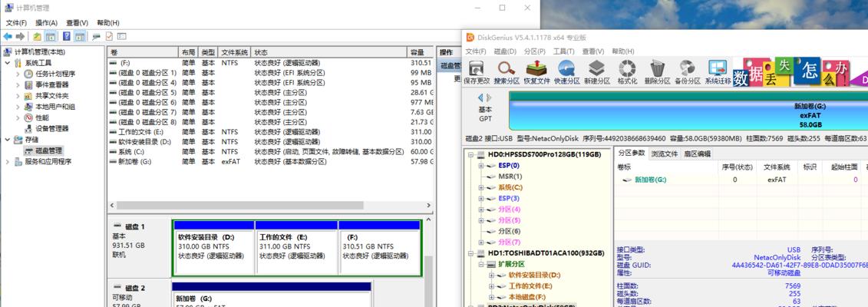Image resolution: width=868 pixels, height=307 pixels.
Task: Click the checkmark document icon in Computer Management toolbar
Action: (x=109, y=37)
